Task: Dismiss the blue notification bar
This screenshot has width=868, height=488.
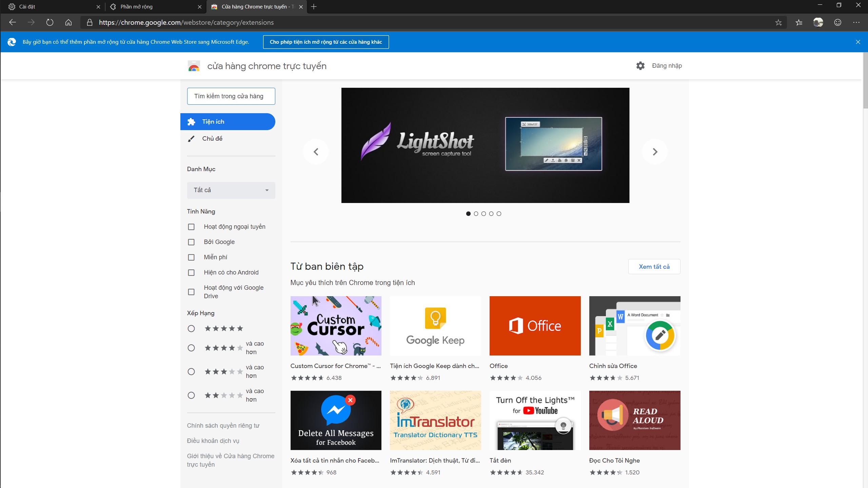Action: pos(858,42)
